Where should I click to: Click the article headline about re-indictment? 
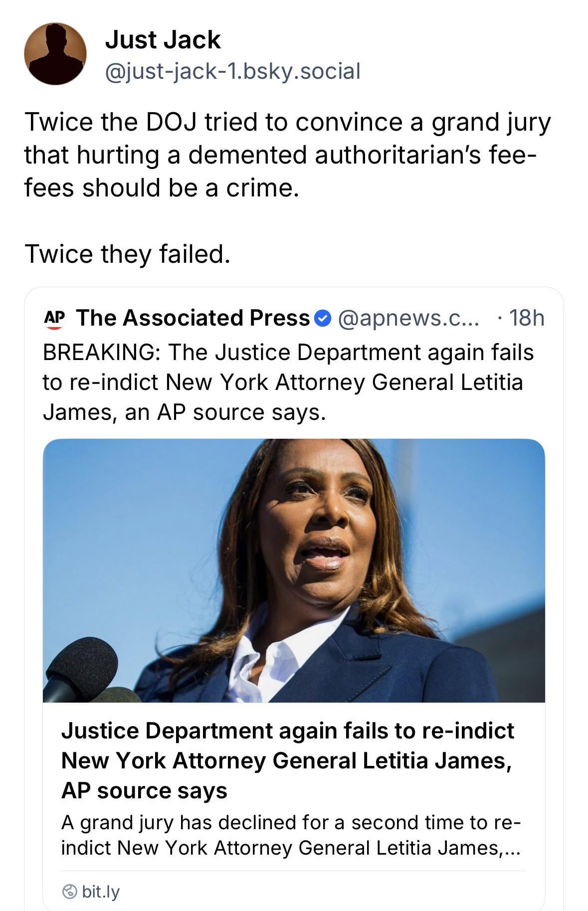(287, 760)
